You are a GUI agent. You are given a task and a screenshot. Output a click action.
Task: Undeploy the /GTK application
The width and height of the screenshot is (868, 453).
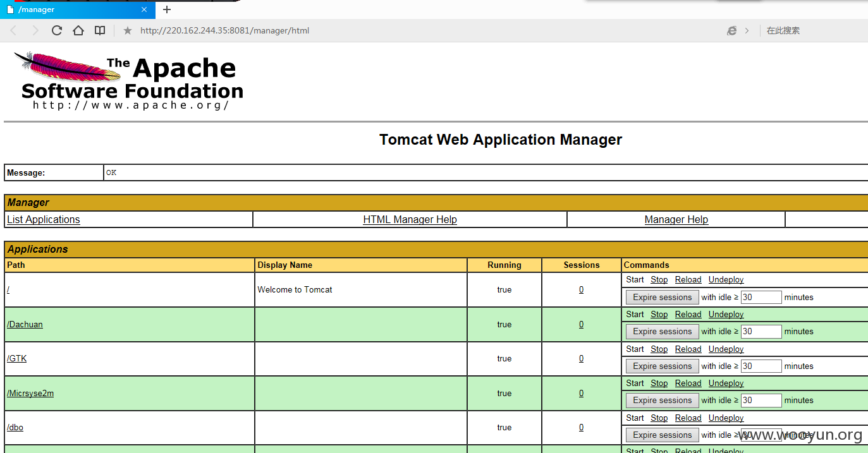(726, 349)
